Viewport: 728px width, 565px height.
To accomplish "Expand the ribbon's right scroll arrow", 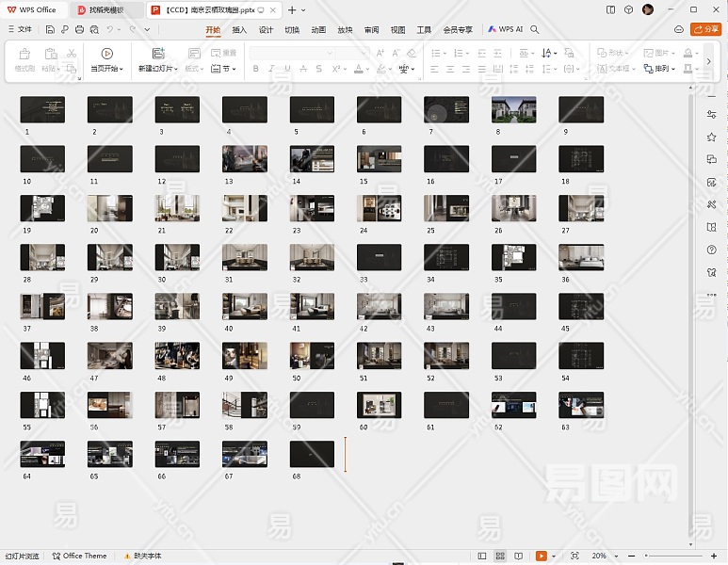I will coord(708,61).
